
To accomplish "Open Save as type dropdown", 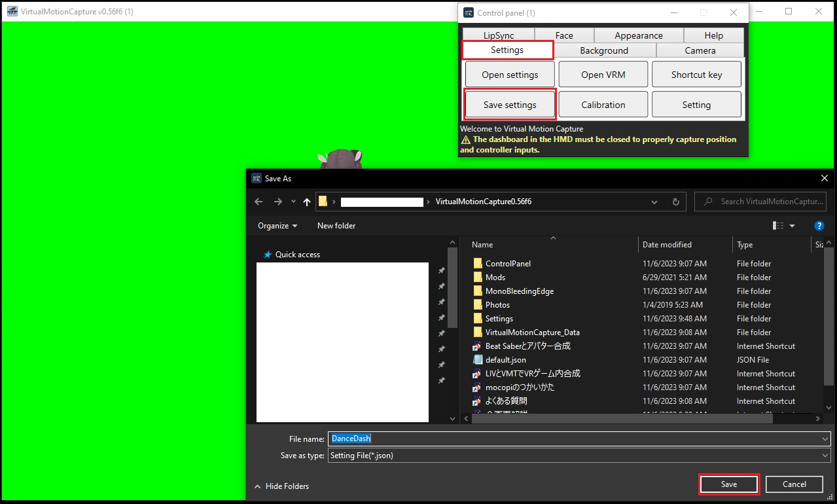I will (x=825, y=456).
